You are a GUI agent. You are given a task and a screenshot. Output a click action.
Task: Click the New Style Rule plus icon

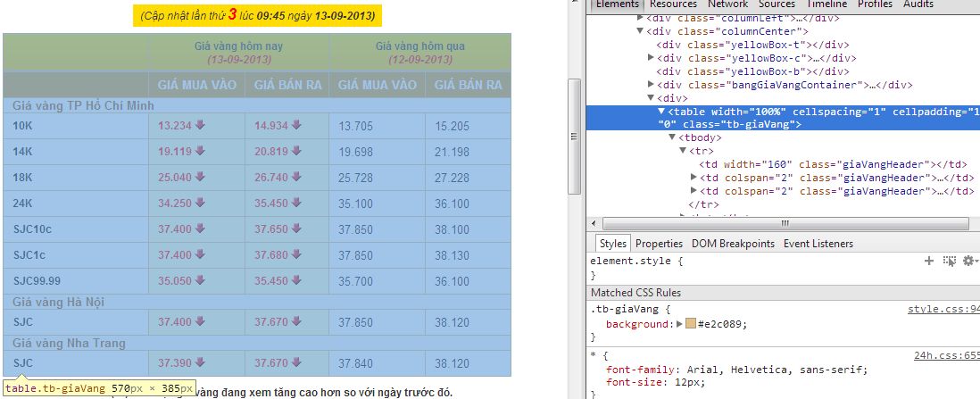tap(928, 261)
